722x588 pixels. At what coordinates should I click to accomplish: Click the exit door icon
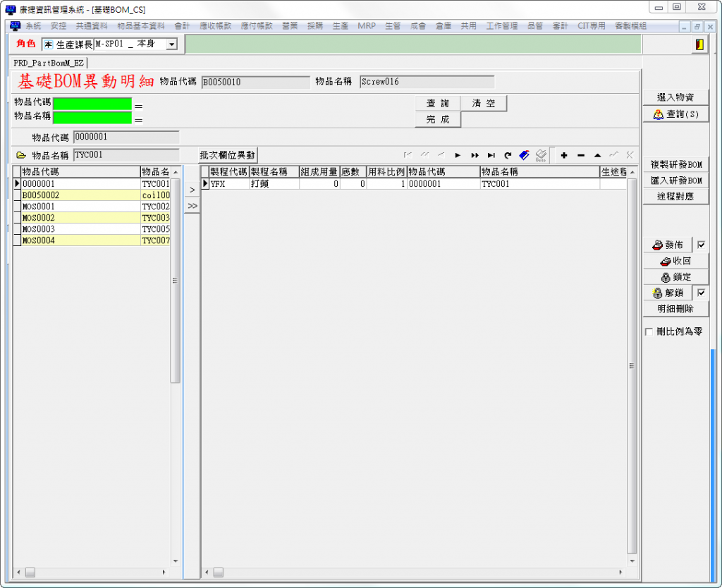699,44
